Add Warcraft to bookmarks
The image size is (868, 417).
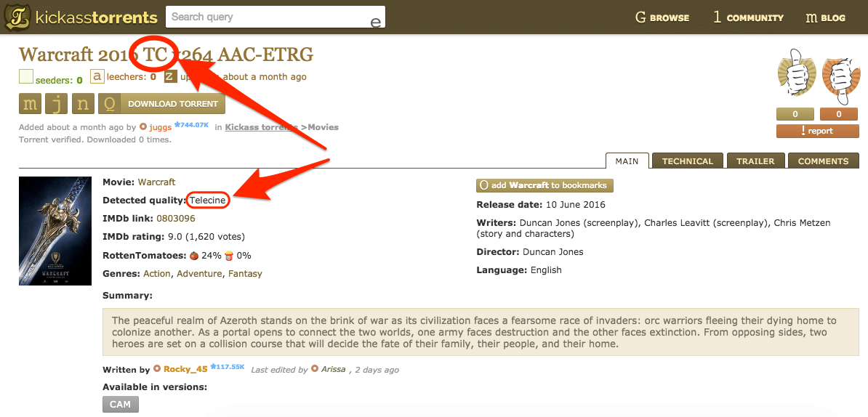pos(544,185)
